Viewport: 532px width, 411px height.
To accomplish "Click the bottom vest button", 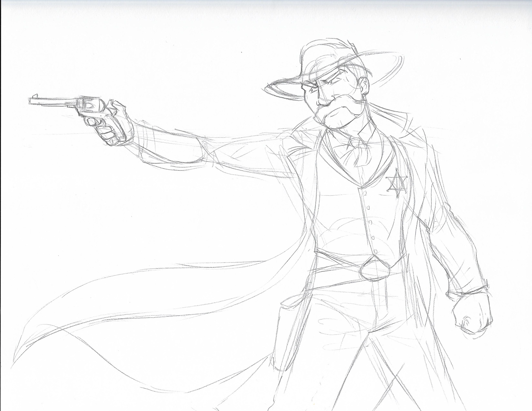I will tap(375, 252).
